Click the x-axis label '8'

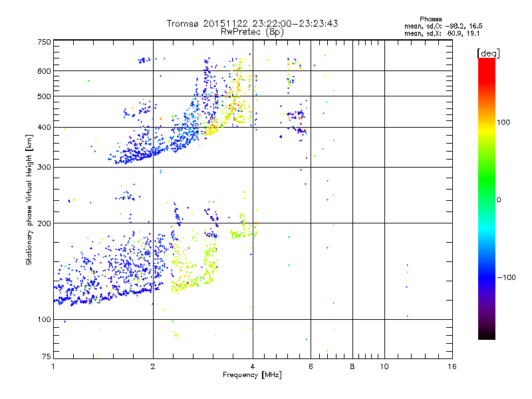[352, 366]
